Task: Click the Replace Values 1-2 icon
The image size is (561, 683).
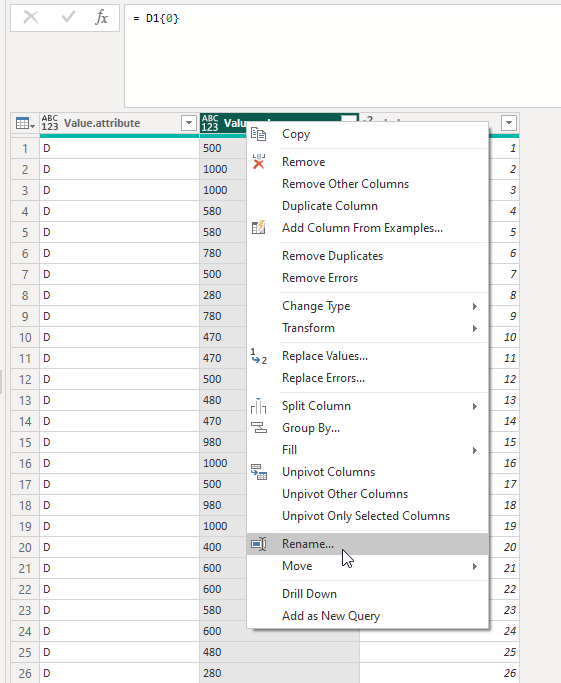Action: pyautogui.click(x=259, y=356)
